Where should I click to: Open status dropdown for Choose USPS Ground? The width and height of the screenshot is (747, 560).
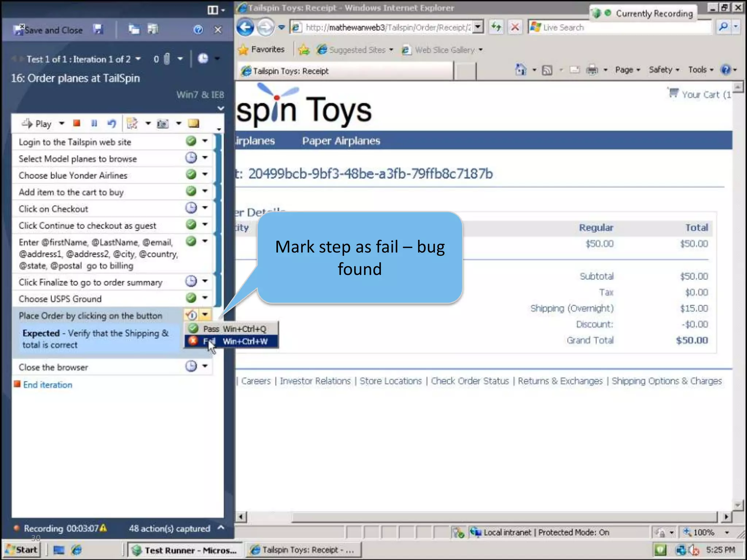(205, 298)
